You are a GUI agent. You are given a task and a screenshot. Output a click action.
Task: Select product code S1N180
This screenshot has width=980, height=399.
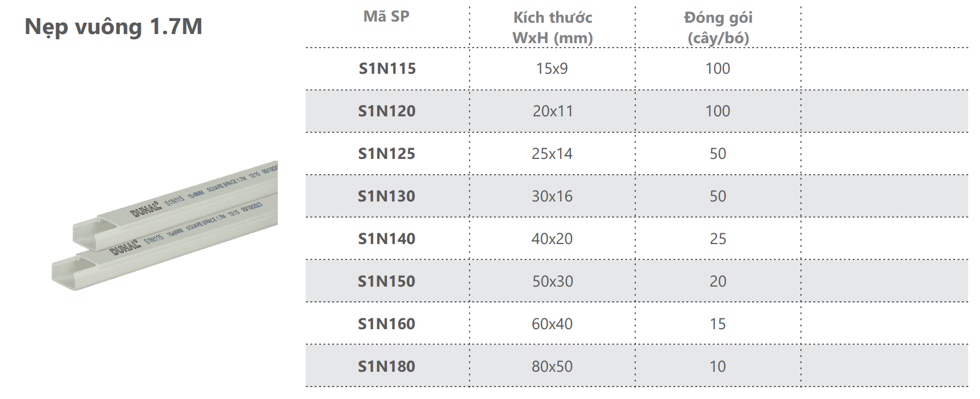tap(387, 367)
